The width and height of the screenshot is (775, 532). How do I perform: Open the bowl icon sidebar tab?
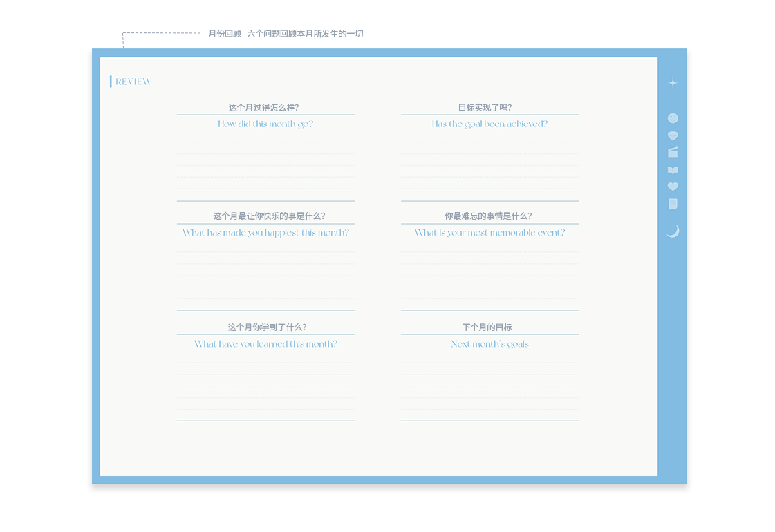(673, 135)
